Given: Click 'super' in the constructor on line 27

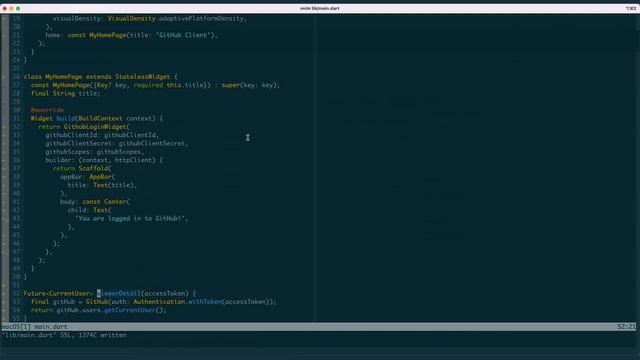Looking at the screenshot, I should [x=231, y=85].
